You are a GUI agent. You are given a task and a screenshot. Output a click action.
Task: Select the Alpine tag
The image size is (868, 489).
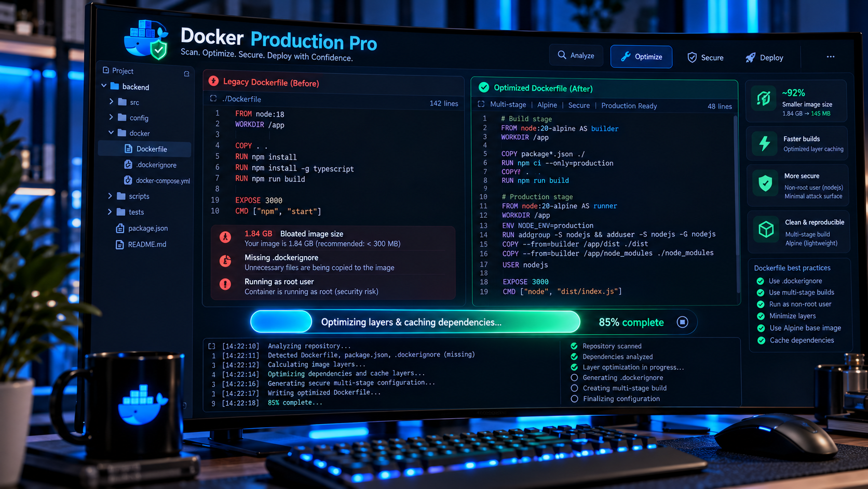(x=547, y=105)
